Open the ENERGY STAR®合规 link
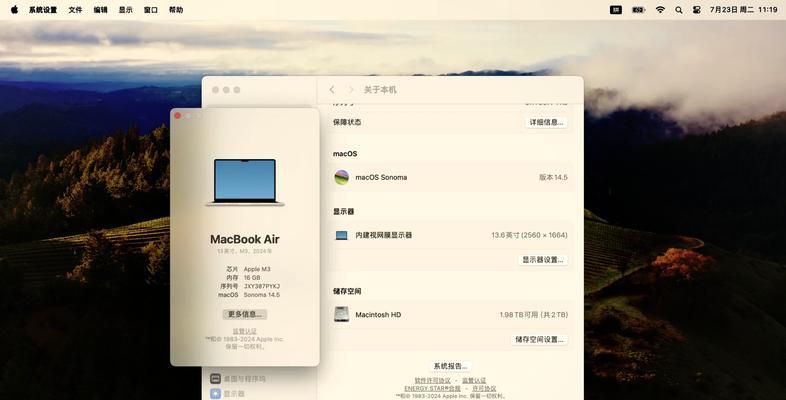The image size is (786, 400). [x=432, y=388]
